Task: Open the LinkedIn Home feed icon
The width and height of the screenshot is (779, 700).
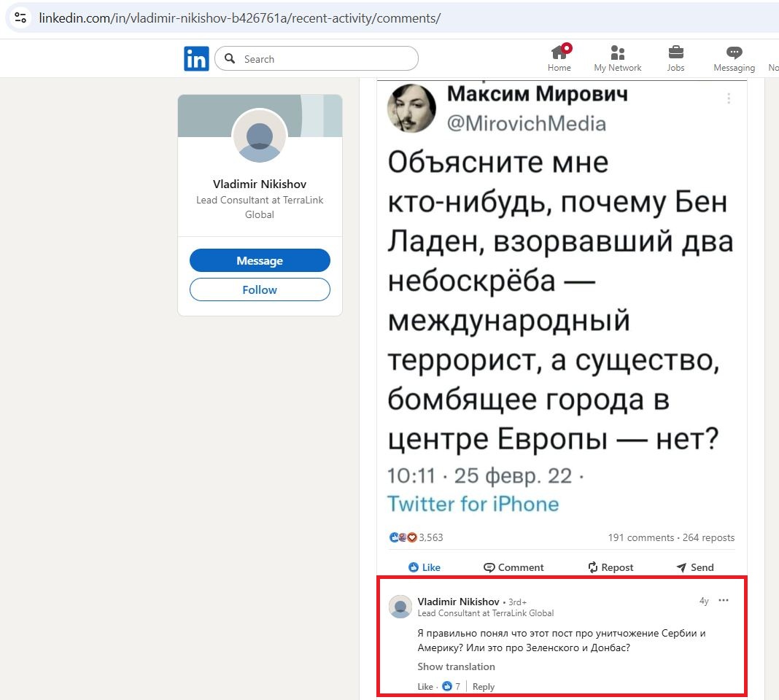Action: (x=559, y=53)
